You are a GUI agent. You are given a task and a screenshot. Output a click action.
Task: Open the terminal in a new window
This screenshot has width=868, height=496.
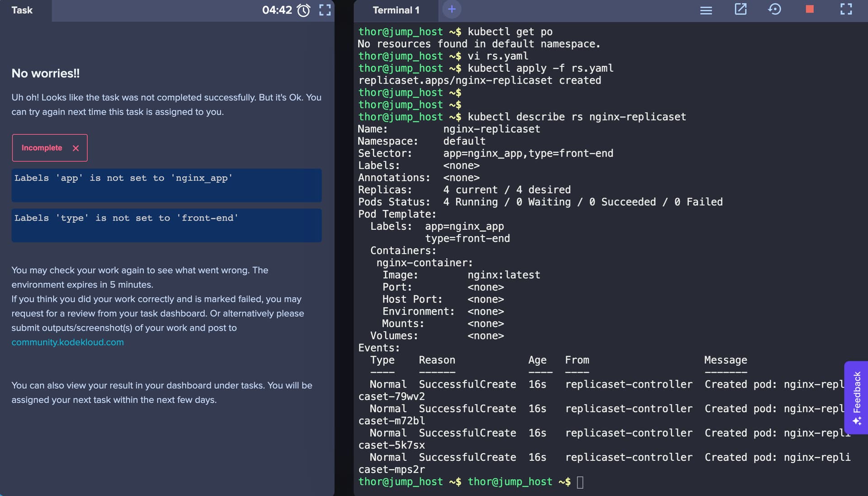pos(740,9)
